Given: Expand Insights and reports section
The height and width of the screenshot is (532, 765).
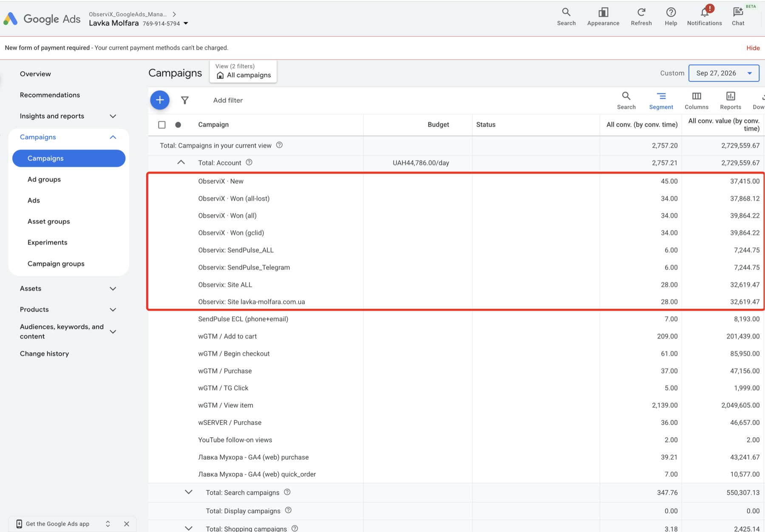Looking at the screenshot, I should pyautogui.click(x=113, y=116).
